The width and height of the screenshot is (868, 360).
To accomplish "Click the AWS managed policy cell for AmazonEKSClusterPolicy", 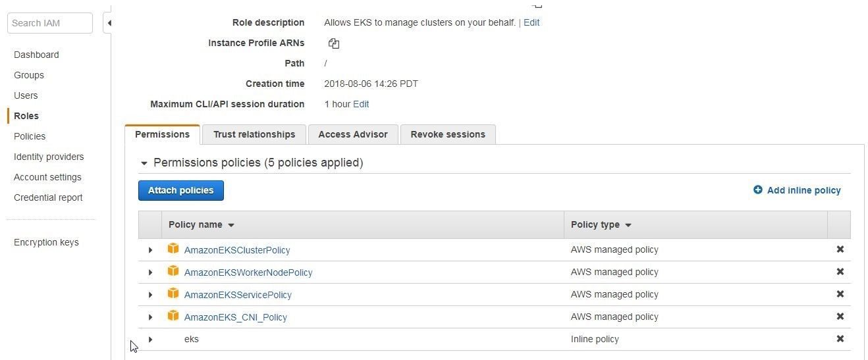I will coord(614,249).
